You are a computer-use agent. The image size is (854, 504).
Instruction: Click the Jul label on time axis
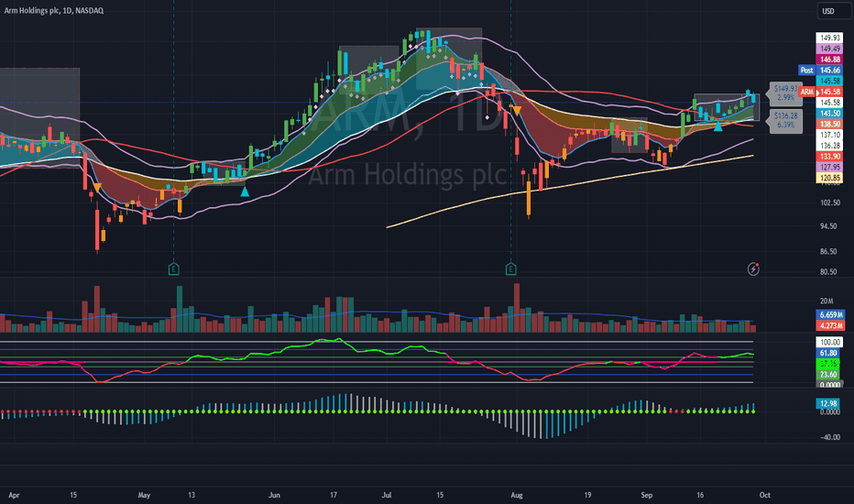click(x=387, y=495)
